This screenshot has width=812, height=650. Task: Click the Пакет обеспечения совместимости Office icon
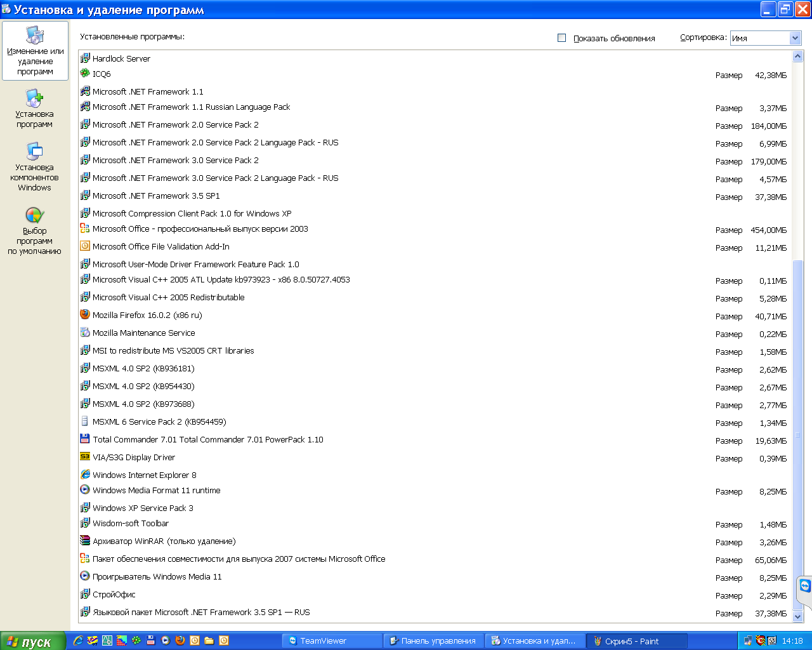coord(85,558)
